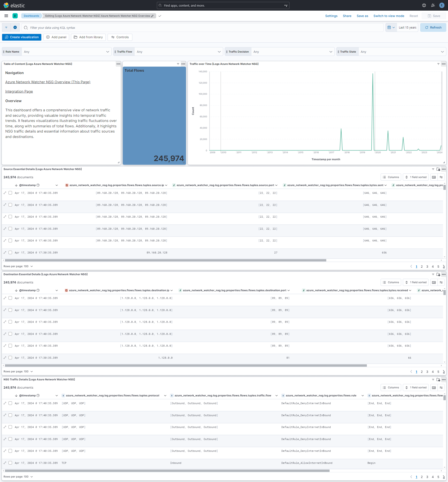Follow the Integration Page link

[19, 91]
